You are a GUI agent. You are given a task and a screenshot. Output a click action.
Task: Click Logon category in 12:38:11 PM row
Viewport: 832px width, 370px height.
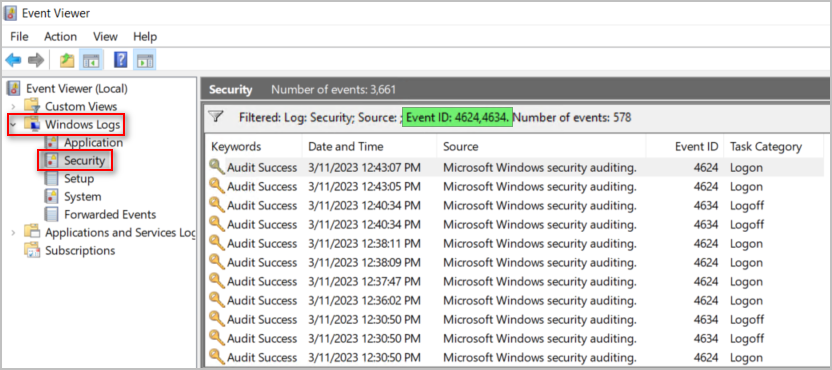(747, 243)
